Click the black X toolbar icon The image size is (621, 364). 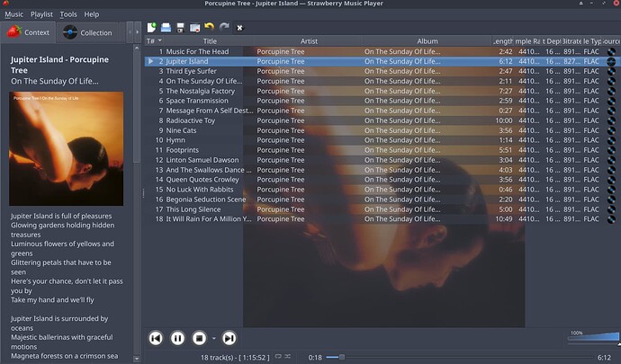(239, 28)
